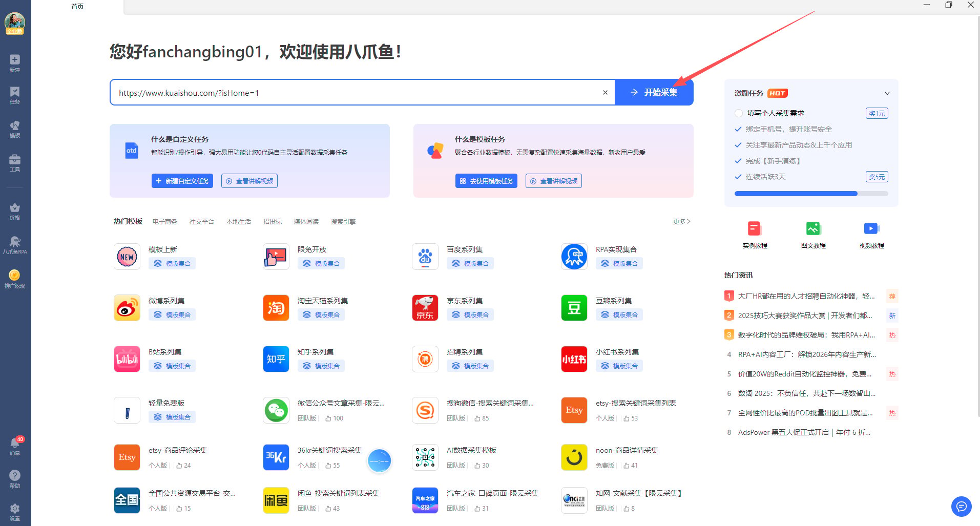Open news item 2025技巧大赛获奖作品大赏
The width and height of the screenshot is (980, 526).
click(805, 315)
